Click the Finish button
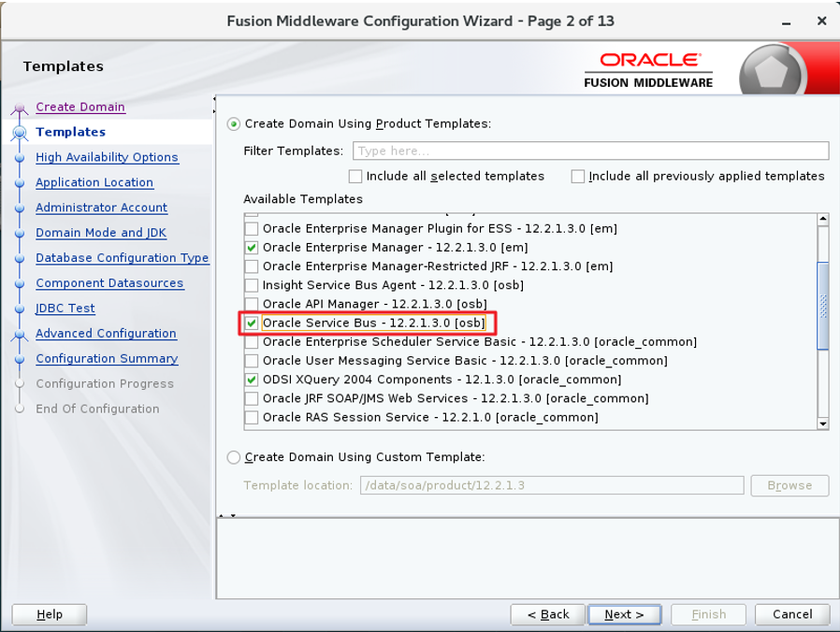 pyautogui.click(x=708, y=614)
